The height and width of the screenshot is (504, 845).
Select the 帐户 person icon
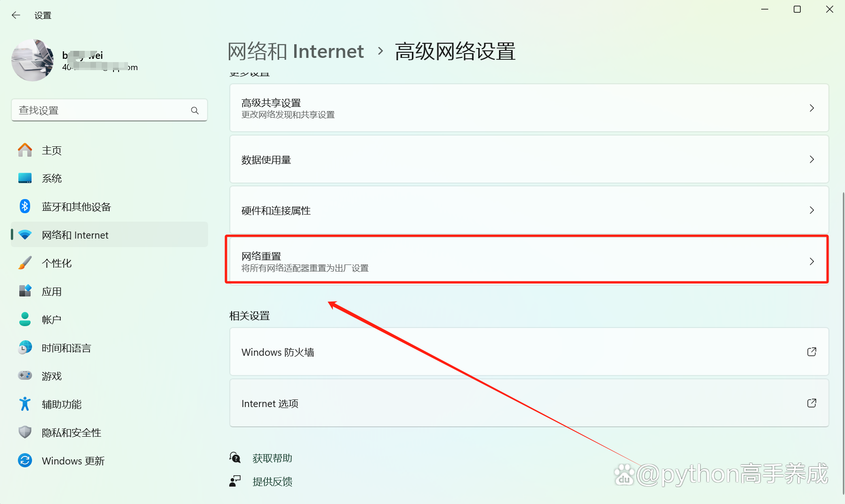[x=25, y=319]
